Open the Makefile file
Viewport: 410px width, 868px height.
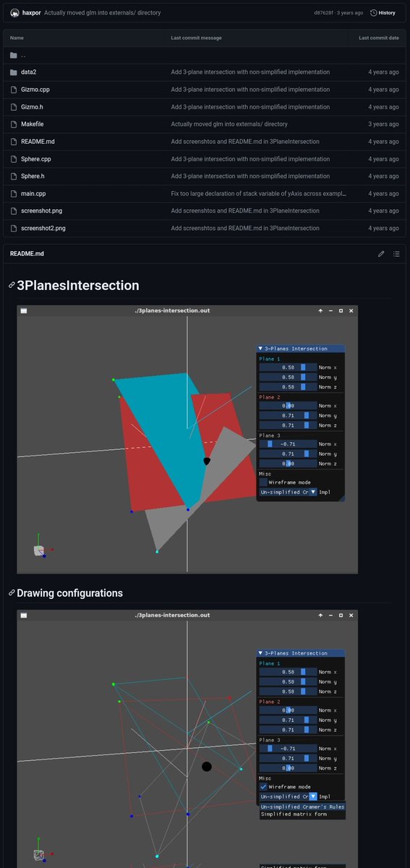33,124
